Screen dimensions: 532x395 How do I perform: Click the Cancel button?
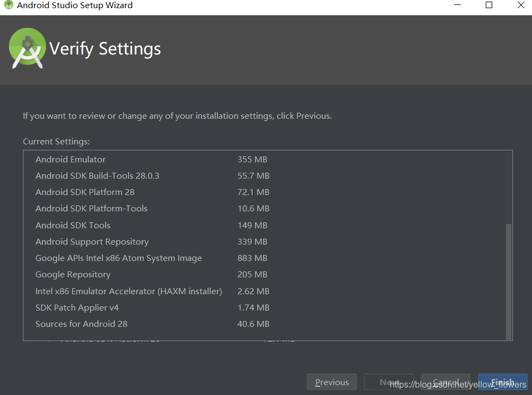point(446,382)
